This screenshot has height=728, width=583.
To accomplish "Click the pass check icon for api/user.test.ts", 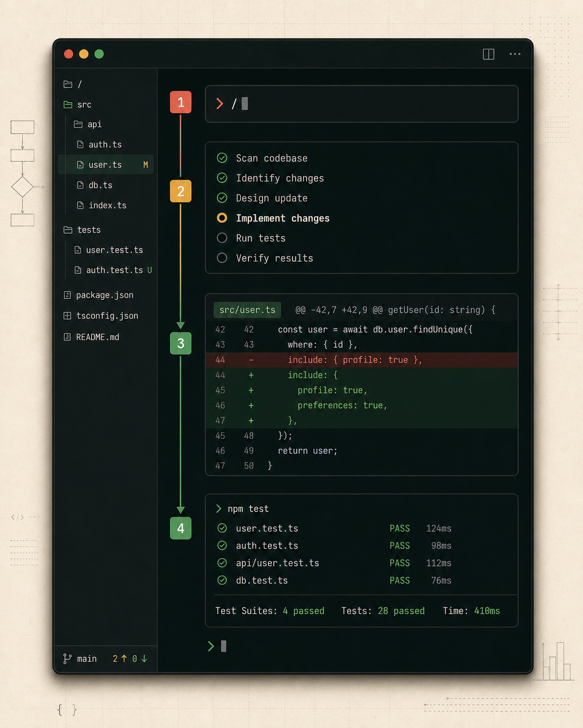I will click(x=222, y=563).
